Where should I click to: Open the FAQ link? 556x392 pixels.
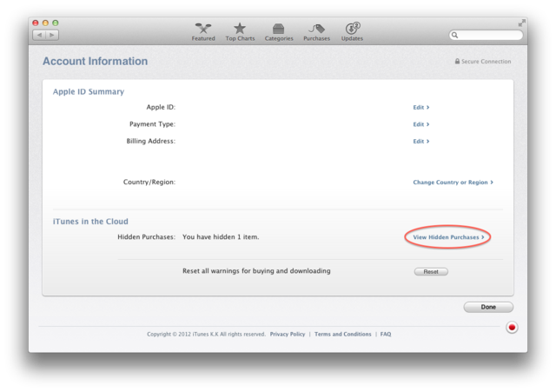coord(386,334)
